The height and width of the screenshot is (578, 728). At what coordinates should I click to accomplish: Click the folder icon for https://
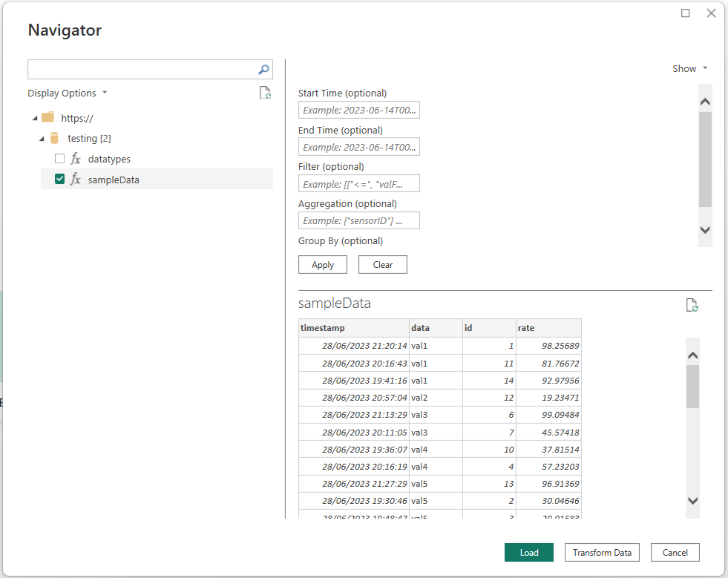(x=47, y=117)
